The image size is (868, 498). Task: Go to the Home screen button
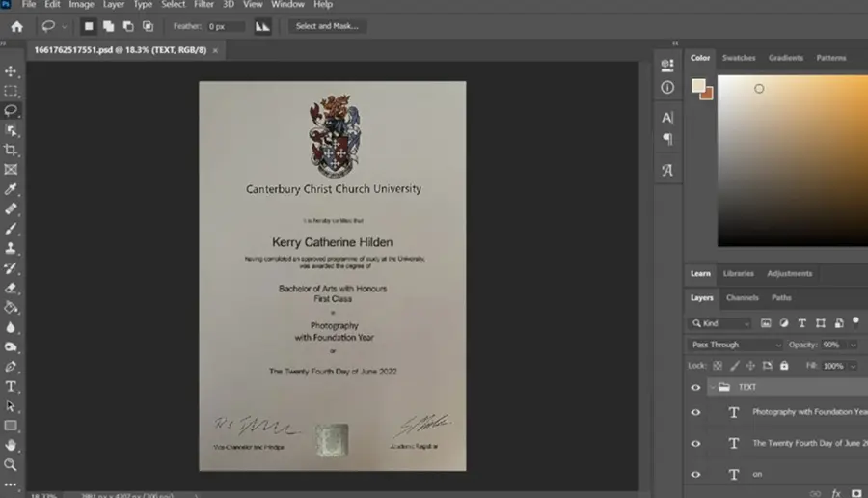pyautogui.click(x=16, y=26)
